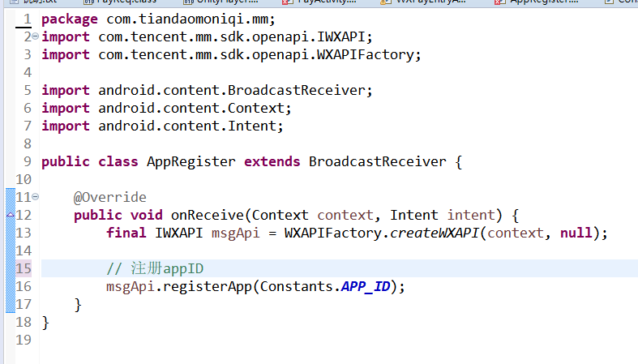638x364 pixels.
Task: Click BroadcastReceiver in the line 5 import
Action: [296, 90]
